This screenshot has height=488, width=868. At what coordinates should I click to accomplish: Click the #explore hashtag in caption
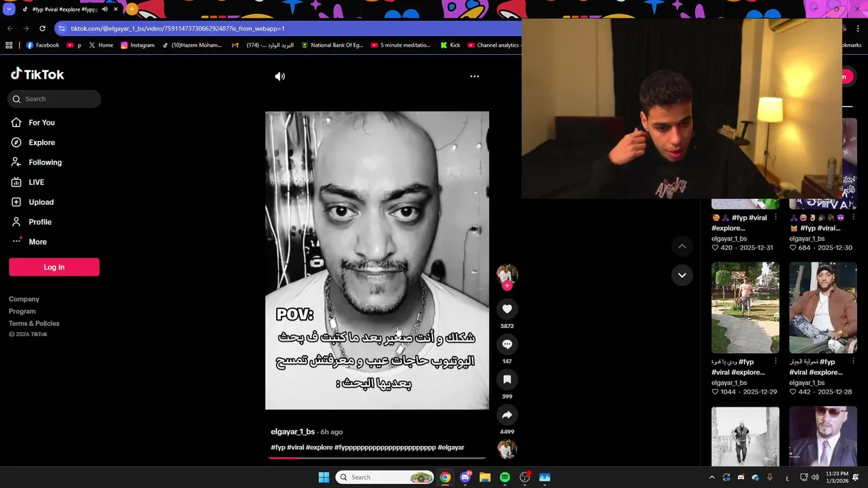pos(319,447)
